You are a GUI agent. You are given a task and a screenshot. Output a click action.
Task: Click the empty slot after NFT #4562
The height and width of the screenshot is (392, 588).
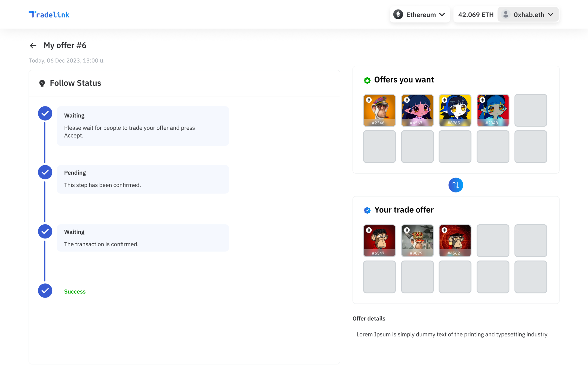[x=492, y=240]
